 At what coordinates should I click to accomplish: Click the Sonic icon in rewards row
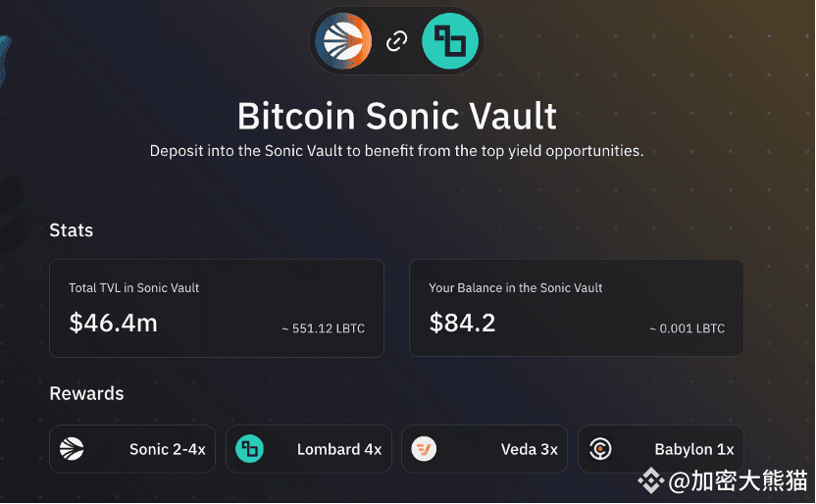(x=72, y=449)
